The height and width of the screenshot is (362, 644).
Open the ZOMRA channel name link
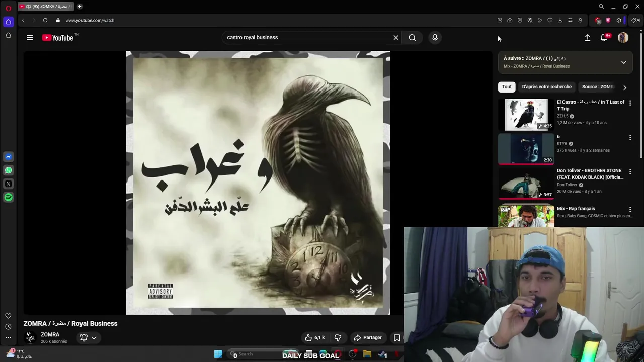click(50, 335)
